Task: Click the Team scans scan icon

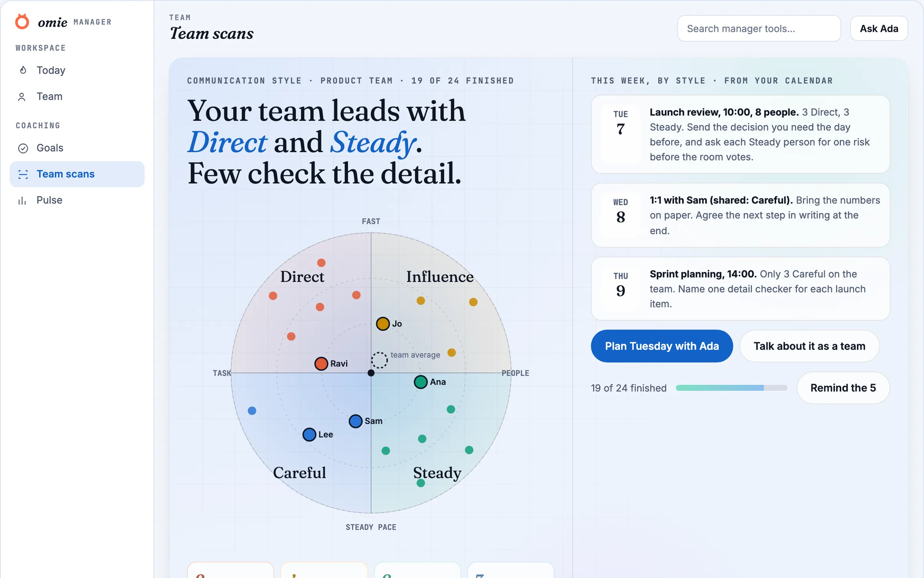Action: [23, 174]
